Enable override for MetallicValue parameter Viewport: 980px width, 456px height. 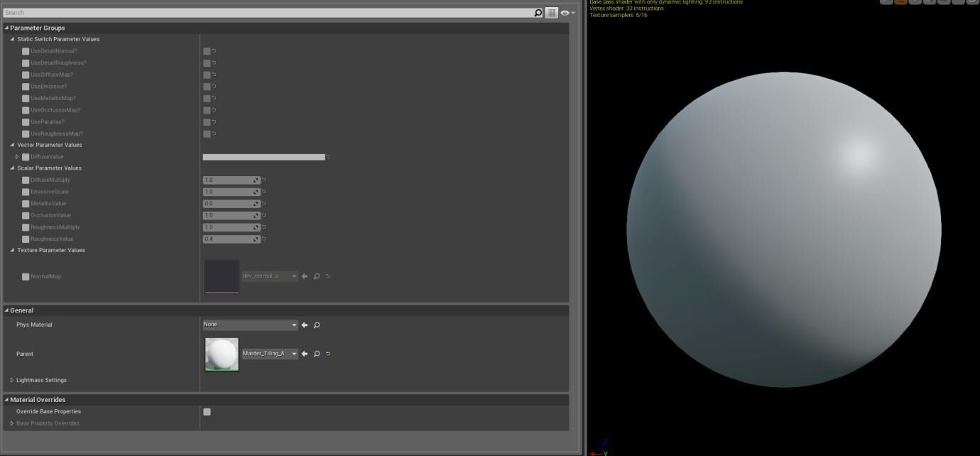point(26,204)
